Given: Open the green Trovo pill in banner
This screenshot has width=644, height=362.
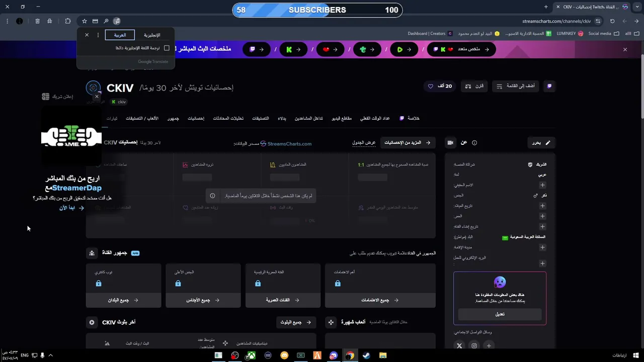Looking at the screenshot, I should click(x=367, y=49).
